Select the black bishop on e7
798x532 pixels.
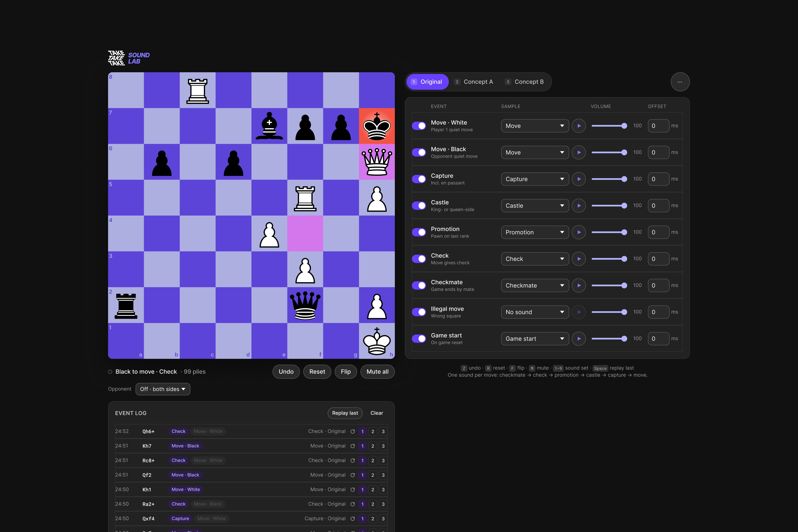pos(269,126)
